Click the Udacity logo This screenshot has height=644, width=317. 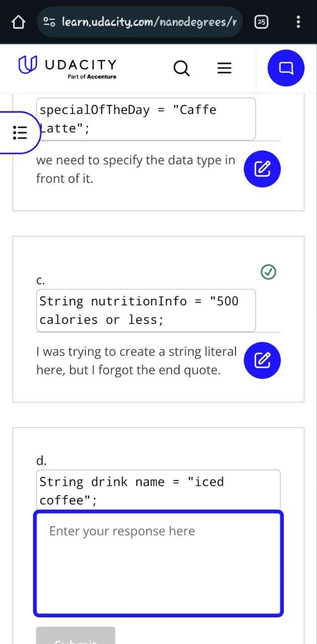[x=67, y=68]
